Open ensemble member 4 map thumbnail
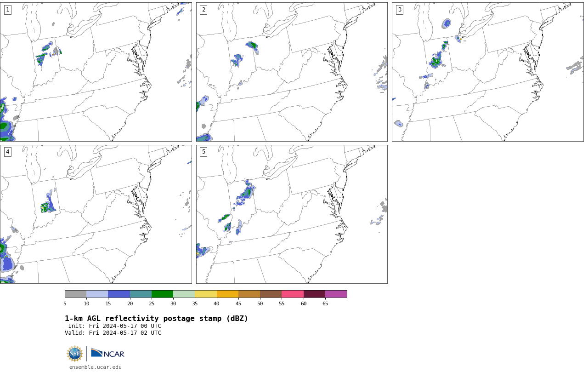This screenshot has width=588, height=372. pos(96,214)
